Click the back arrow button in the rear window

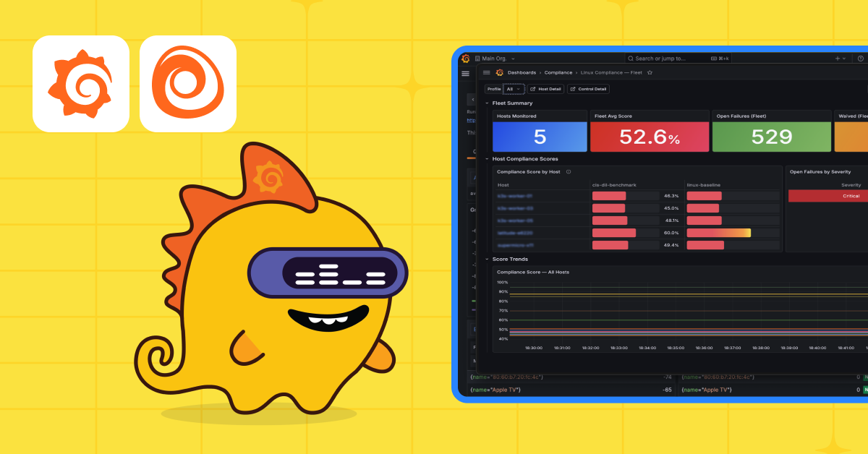click(471, 99)
